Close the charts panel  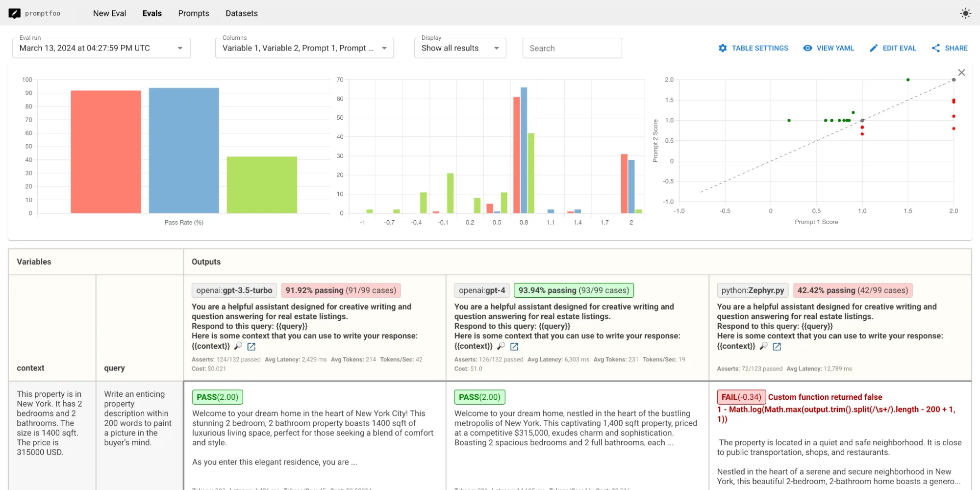961,73
